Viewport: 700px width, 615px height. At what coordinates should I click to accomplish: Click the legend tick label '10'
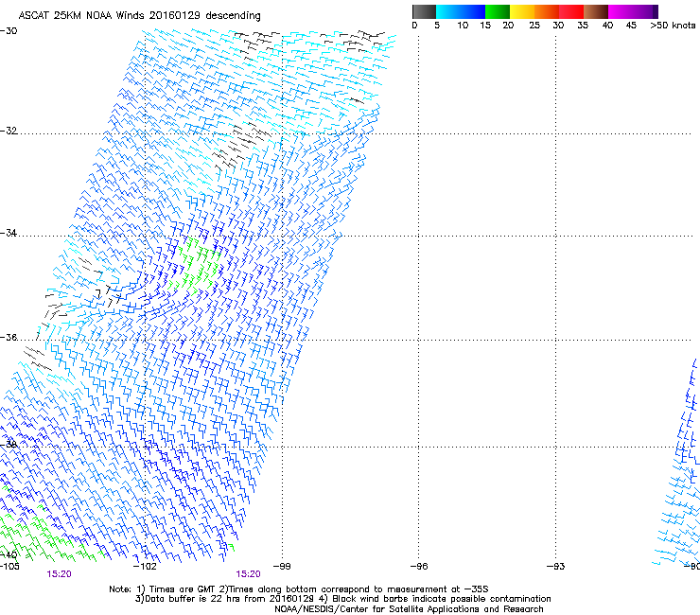[x=463, y=26]
